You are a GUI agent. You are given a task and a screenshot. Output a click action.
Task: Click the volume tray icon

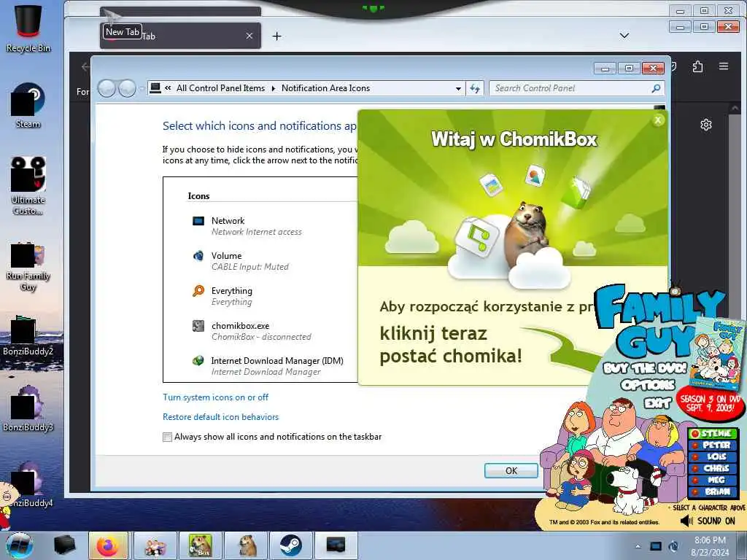pos(673,546)
